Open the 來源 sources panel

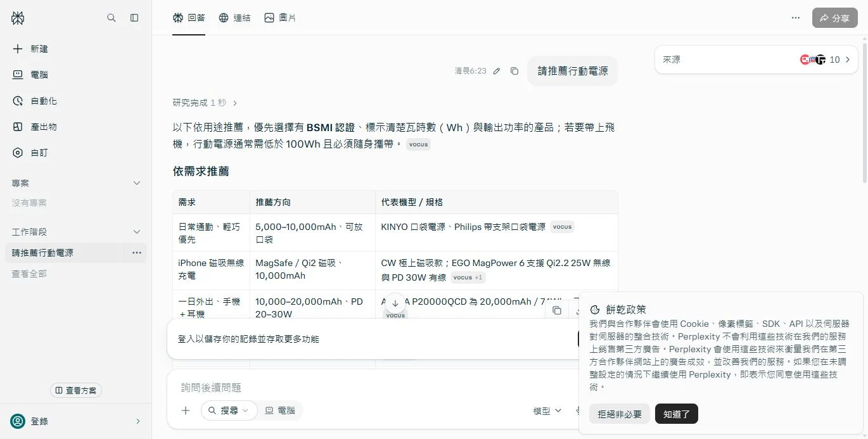756,60
